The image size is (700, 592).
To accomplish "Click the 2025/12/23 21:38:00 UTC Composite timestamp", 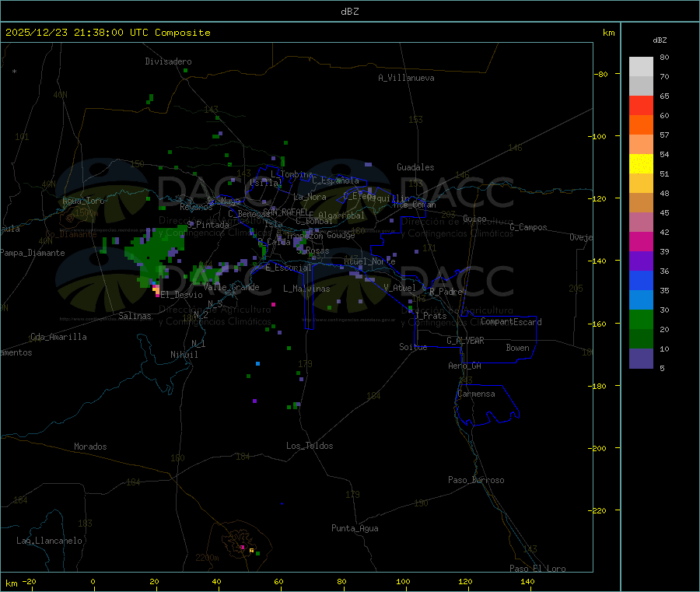I will 107,33.
